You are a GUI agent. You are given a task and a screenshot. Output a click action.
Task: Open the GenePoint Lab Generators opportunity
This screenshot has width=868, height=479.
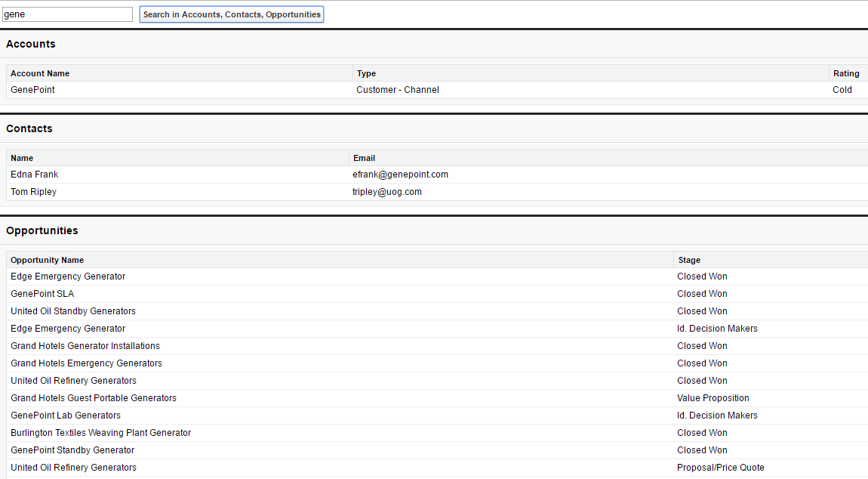(66, 415)
